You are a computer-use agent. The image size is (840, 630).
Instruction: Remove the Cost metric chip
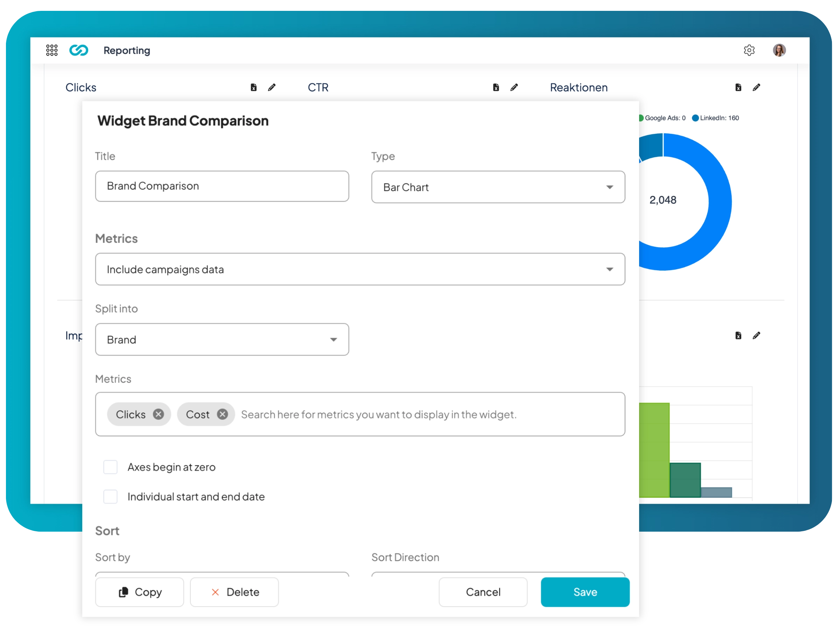point(223,414)
